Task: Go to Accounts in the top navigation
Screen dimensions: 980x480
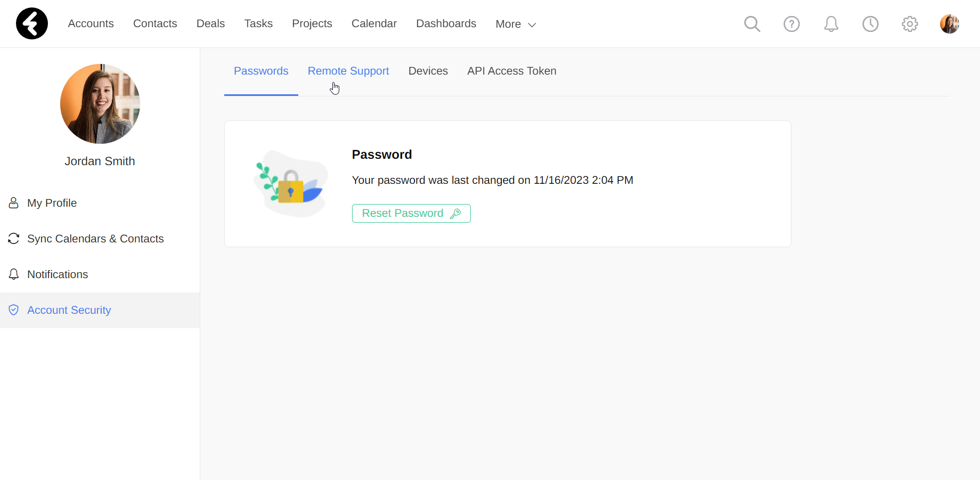Action: point(91,23)
